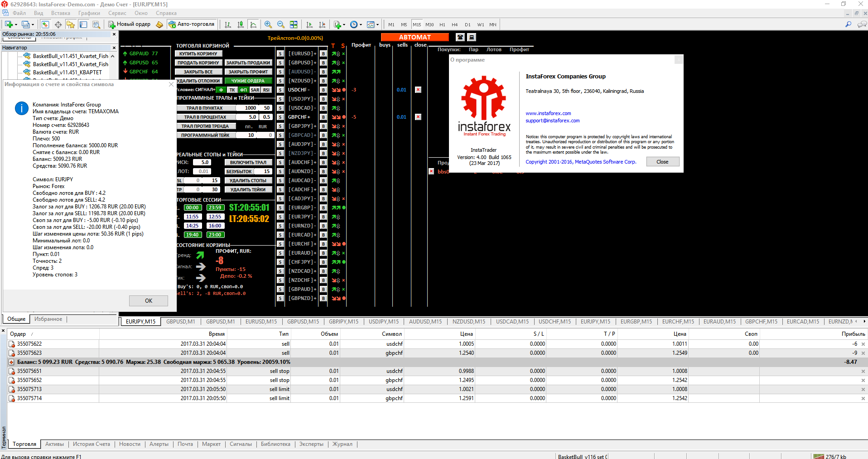This screenshot has width=868, height=459.
Task: Click the search magnifier at top right
Action: tap(848, 24)
